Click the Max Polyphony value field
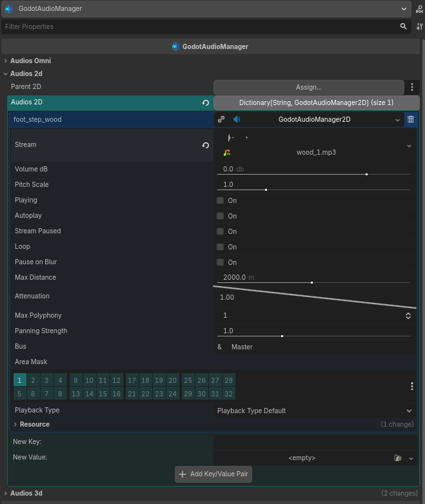This screenshot has width=425, height=504. point(308,316)
